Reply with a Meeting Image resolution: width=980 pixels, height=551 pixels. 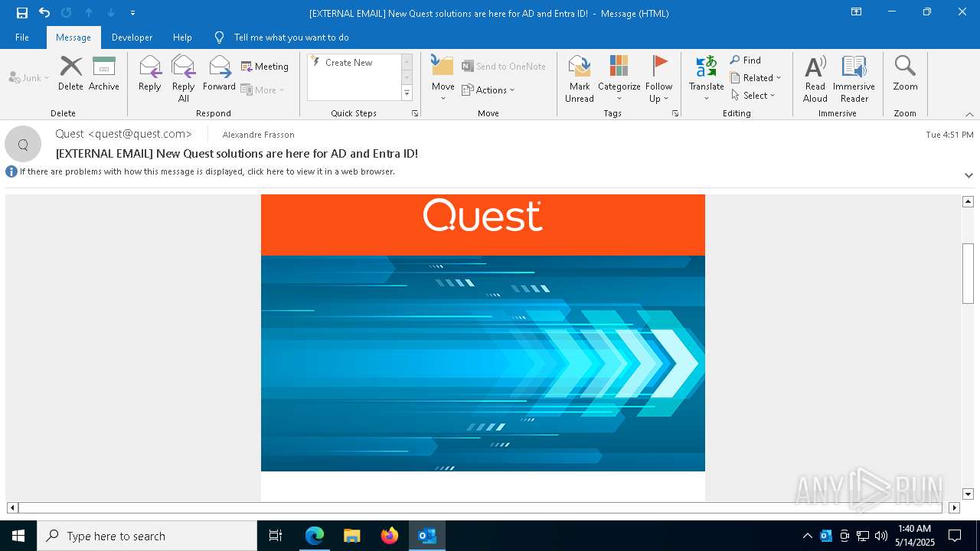(265, 67)
